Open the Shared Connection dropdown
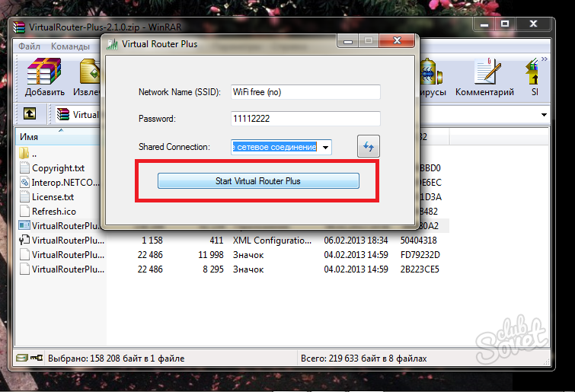575x392 pixels. (325, 147)
